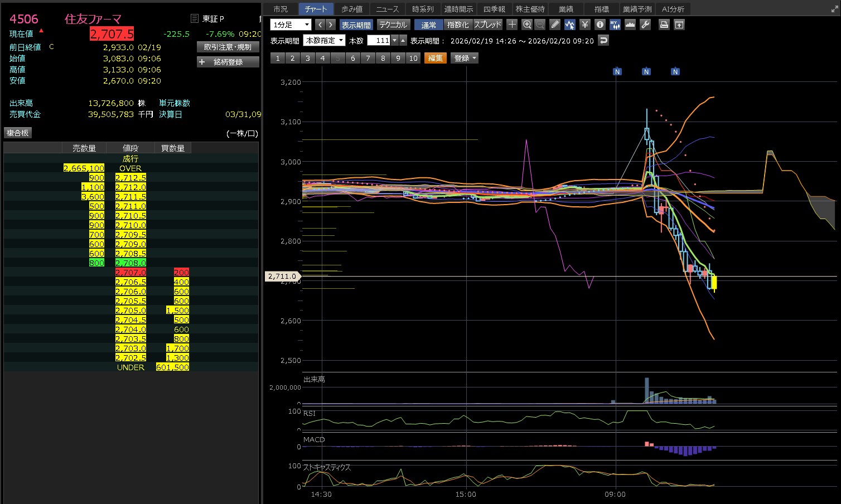Click the 本数 input field showing 111
Screen dimensions: 841x504
(379, 41)
